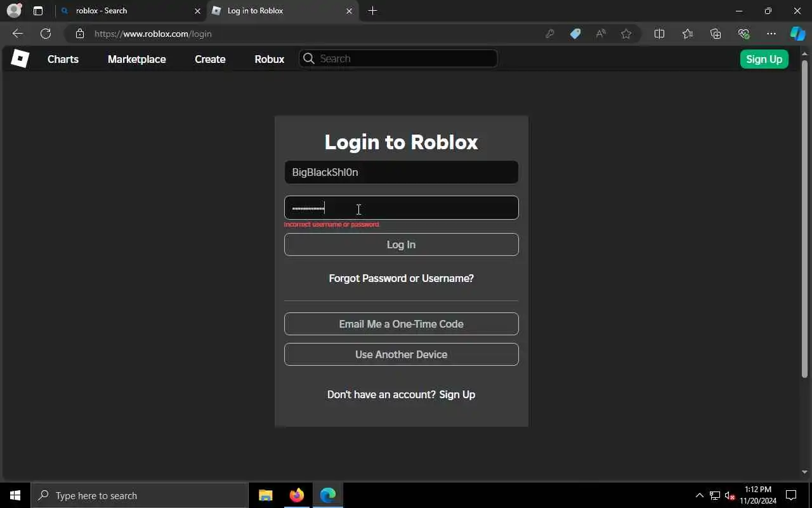
Task: Show hidden system tray icons
Action: [699, 495]
